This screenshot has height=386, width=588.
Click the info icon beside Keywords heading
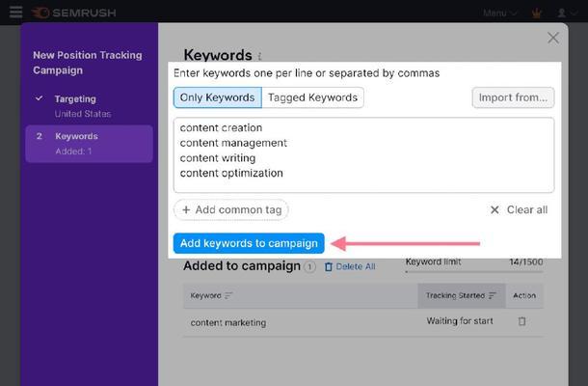click(259, 56)
